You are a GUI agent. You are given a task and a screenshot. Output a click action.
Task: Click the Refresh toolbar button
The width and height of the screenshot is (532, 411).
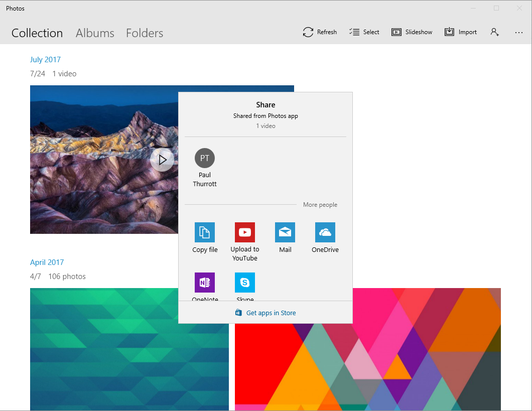point(320,32)
